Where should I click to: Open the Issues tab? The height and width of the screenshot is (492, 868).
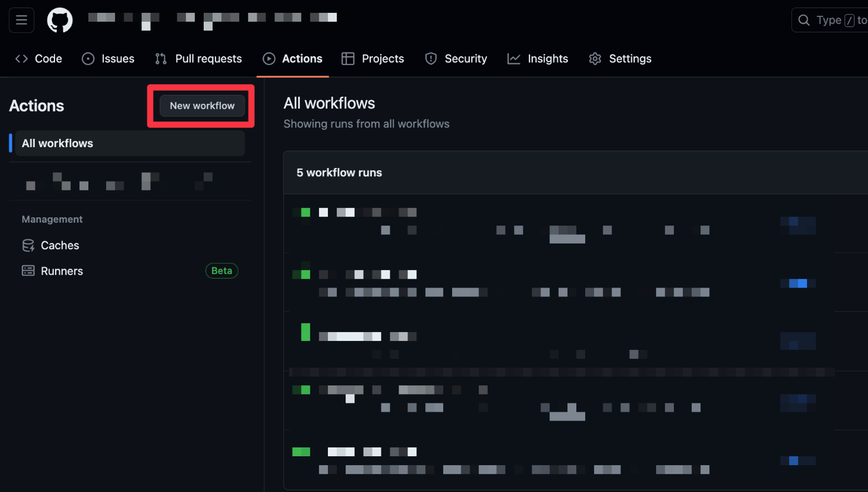[108, 59]
